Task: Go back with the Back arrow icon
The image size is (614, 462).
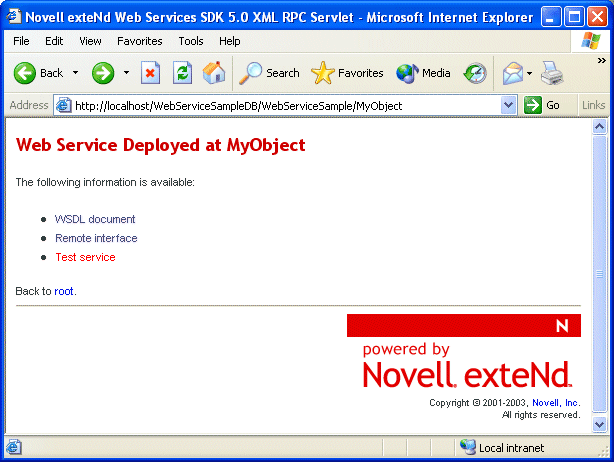Action: pos(24,73)
